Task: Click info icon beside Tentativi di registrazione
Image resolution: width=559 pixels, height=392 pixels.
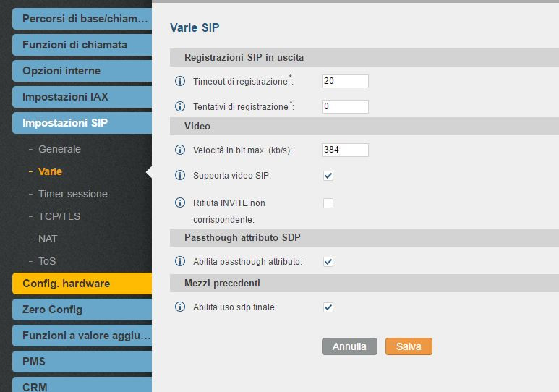Action: point(180,106)
